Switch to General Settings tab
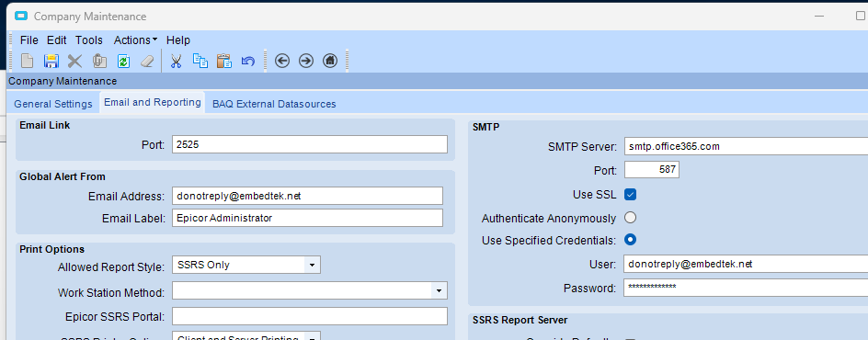Screen dimensions: 868x340 [53, 104]
